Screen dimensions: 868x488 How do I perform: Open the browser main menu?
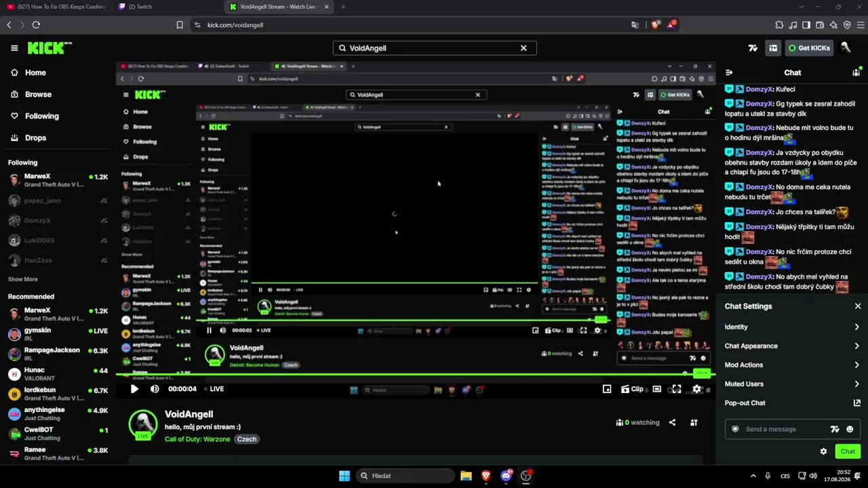860,25
